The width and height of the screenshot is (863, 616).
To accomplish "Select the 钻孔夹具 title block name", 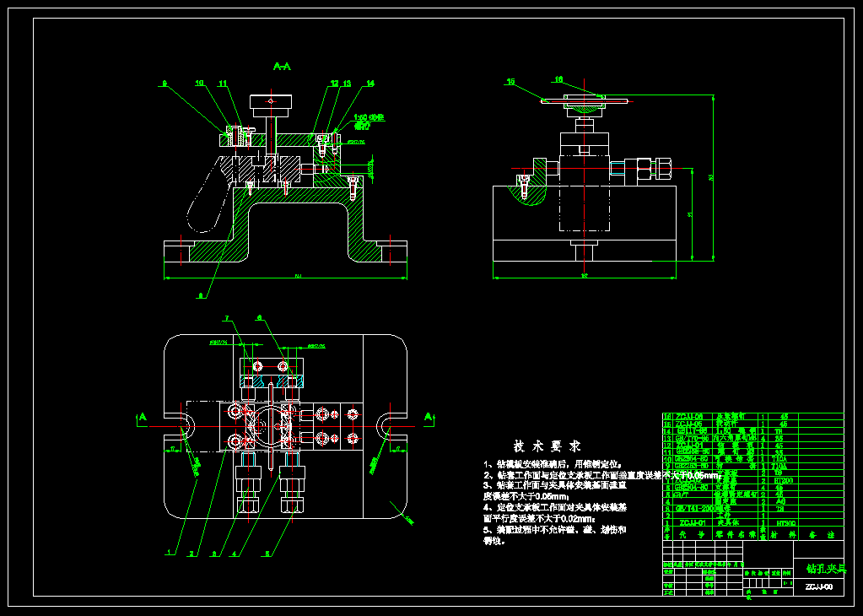I will point(826,568).
